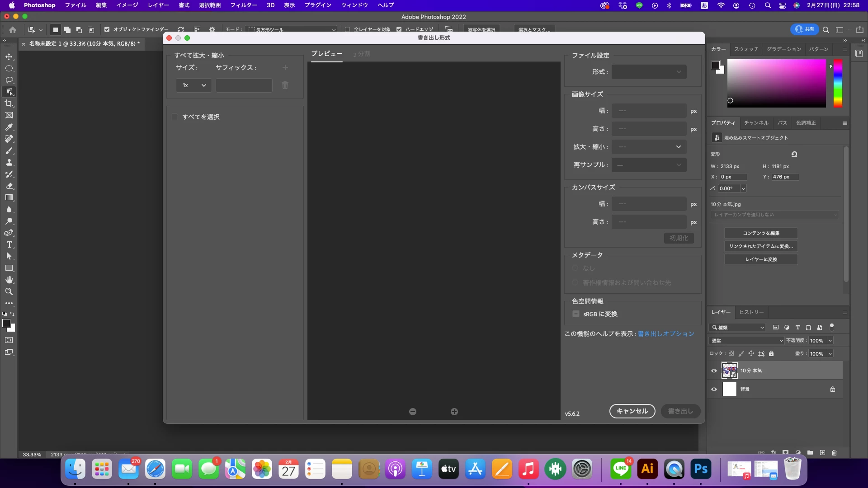Screen dimensions: 868x488
Task: Click the キャンセル button
Action: point(632,411)
